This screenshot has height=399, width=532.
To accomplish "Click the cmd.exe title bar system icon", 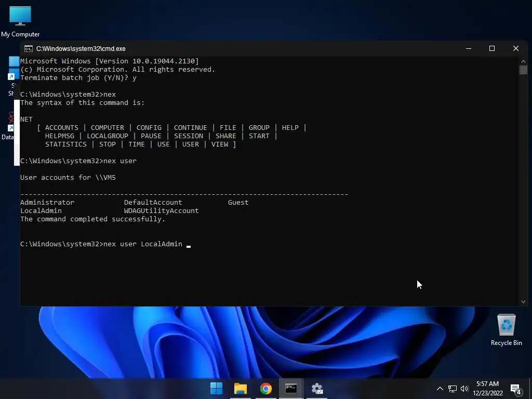I will tap(29, 48).
